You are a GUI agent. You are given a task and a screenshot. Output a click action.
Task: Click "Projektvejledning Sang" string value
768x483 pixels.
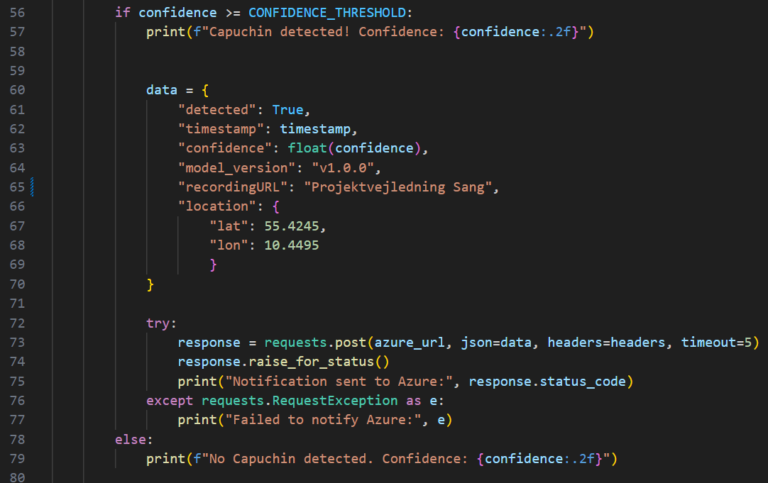398,187
